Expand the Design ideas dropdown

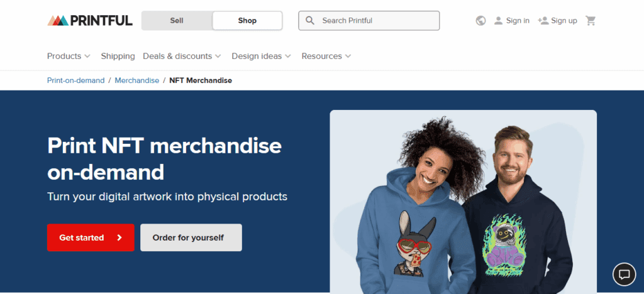pyautogui.click(x=261, y=56)
